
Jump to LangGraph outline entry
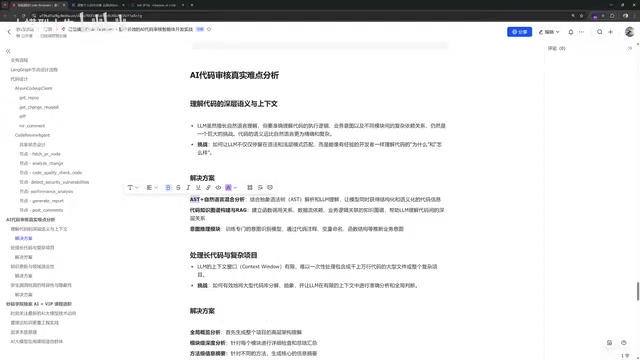pos(34,69)
